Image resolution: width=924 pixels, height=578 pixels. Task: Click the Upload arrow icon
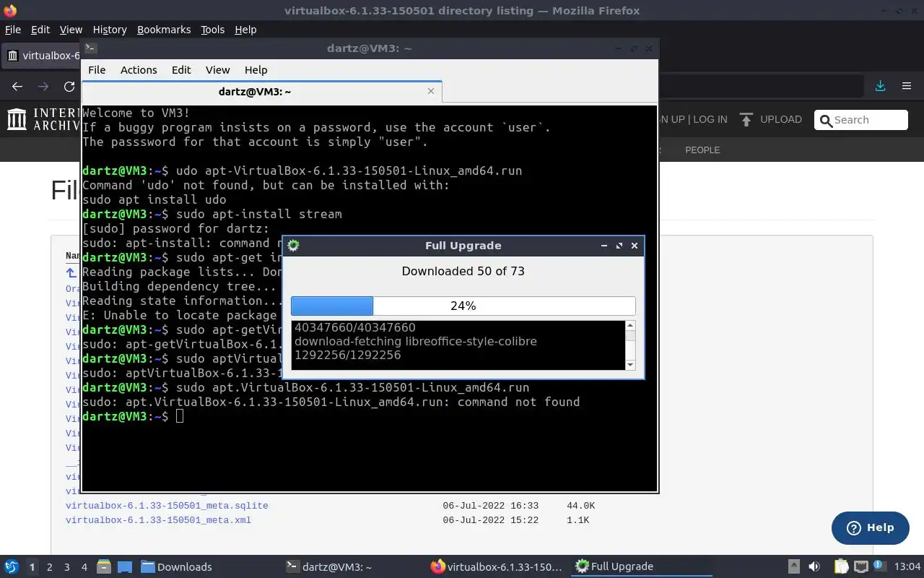746,119
